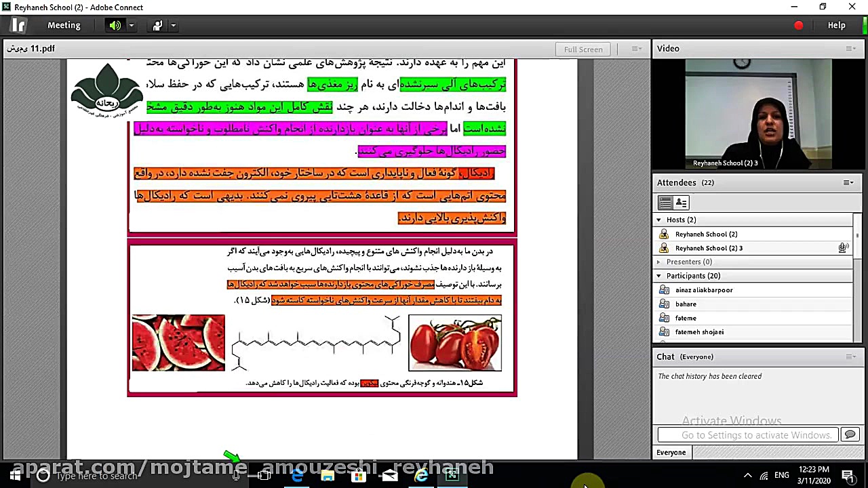Viewport: 868px width, 488px height.
Task: Open the Windows notification center
Action: [x=848, y=475]
